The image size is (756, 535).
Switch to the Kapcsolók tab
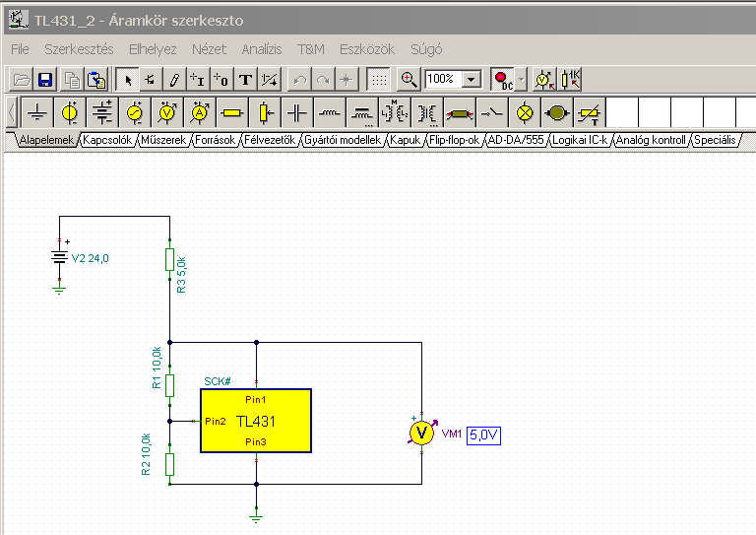point(107,140)
